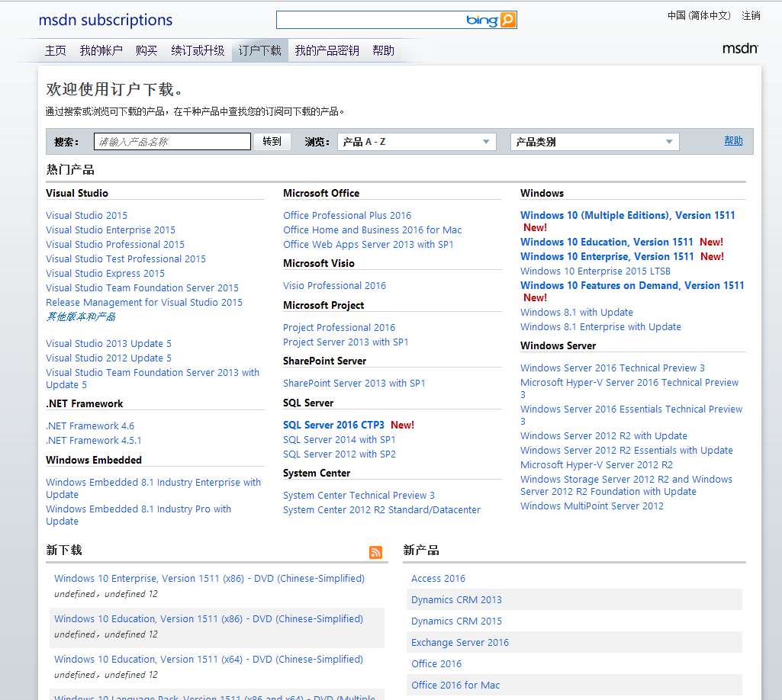Open Visual Studio 2015 link
This screenshot has width=782, height=700.
point(86,215)
